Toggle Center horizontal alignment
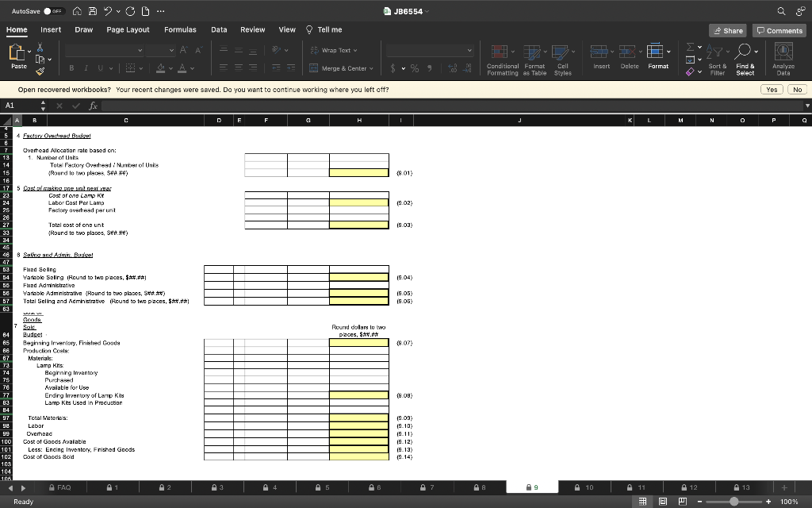Screen dimensions: 812x508 (238, 67)
